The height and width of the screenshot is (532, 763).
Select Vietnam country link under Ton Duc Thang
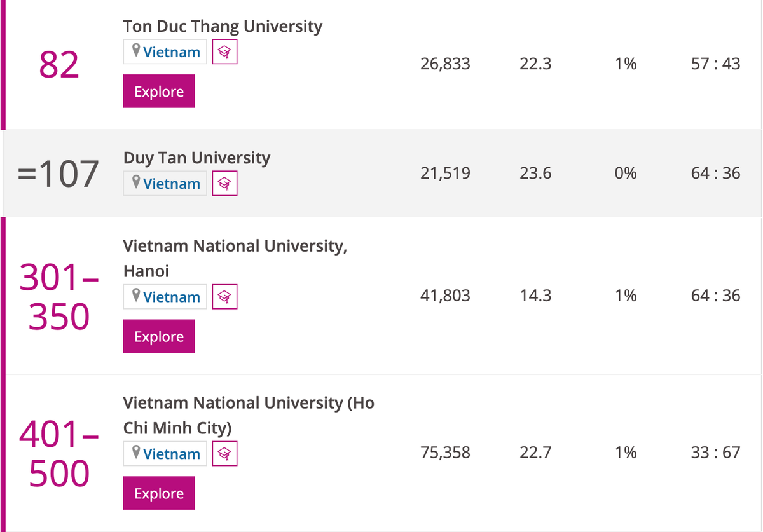[172, 52]
